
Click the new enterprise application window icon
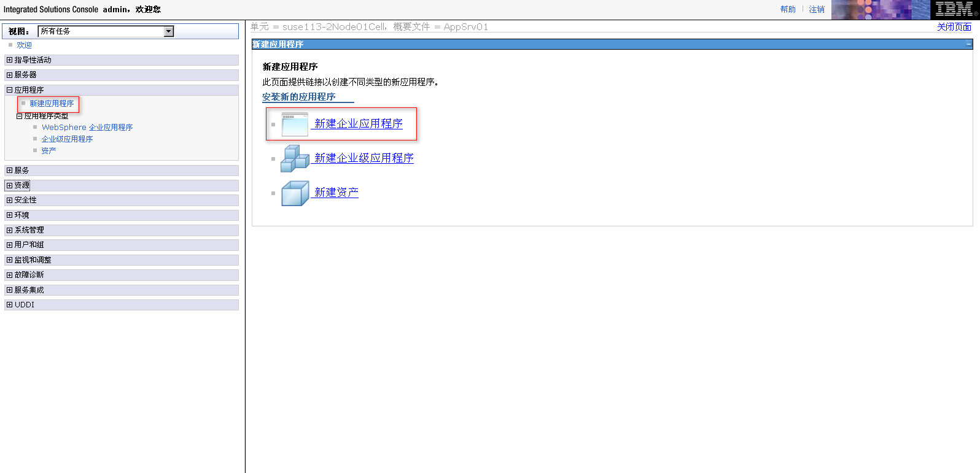[x=295, y=125]
